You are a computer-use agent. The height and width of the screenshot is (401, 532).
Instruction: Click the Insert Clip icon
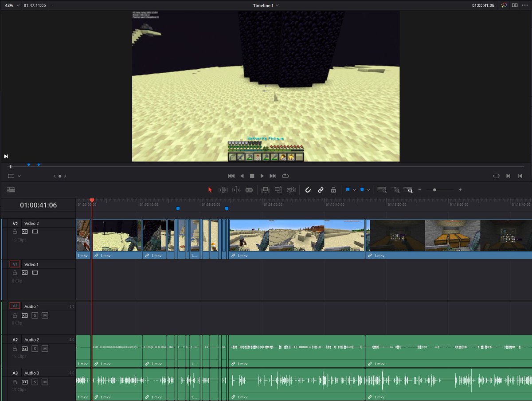(265, 189)
